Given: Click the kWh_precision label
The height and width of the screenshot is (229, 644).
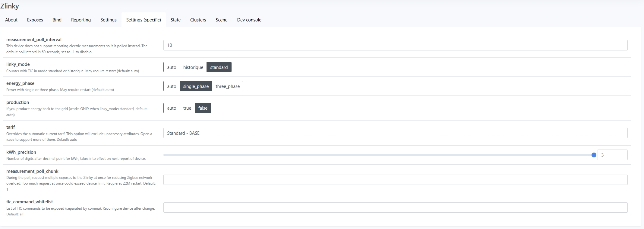Looking at the screenshot, I should coord(21,152).
